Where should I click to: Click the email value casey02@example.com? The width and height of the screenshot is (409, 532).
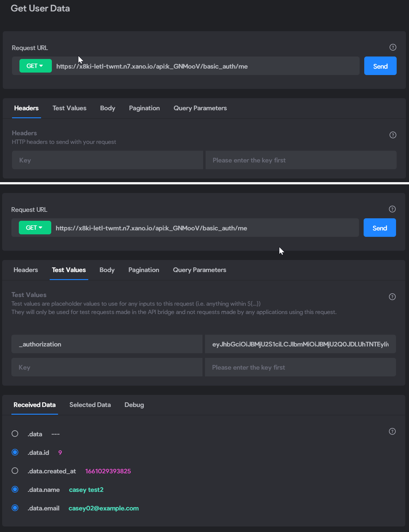(104, 508)
